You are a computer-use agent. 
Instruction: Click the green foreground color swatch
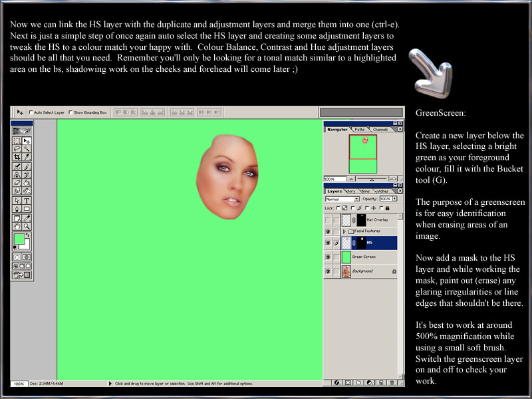pos(19,239)
